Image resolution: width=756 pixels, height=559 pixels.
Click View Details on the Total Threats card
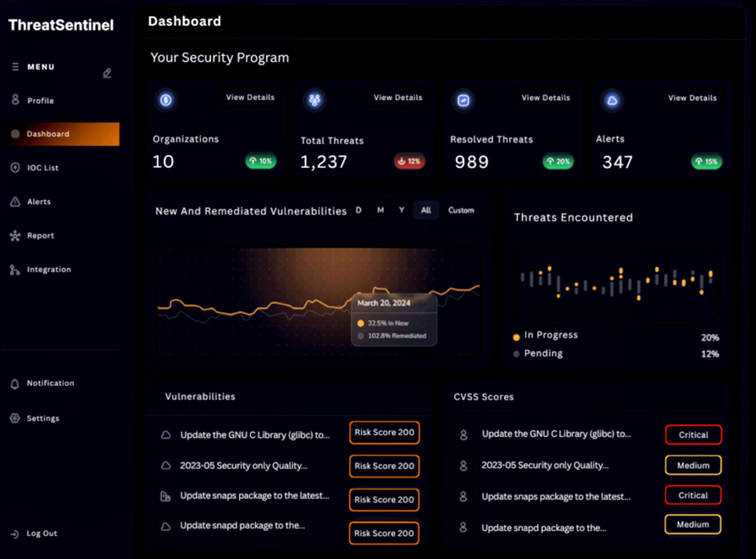tap(397, 98)
